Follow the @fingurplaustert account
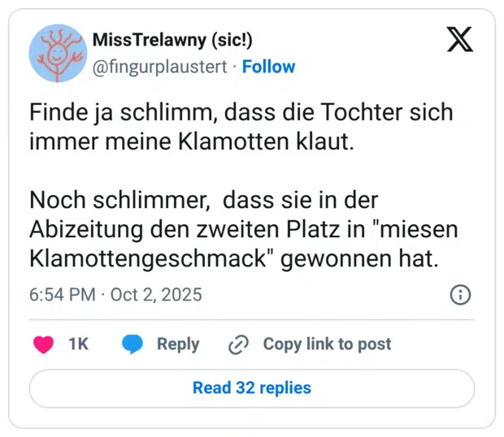504x437 pixels. pos(268,67)
